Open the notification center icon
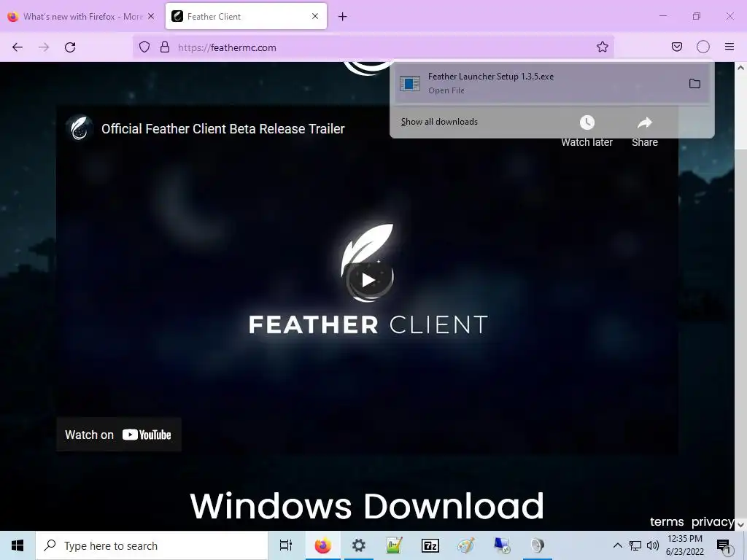The height and width of the screenshot is (560, 747). [x=724, y=545]
